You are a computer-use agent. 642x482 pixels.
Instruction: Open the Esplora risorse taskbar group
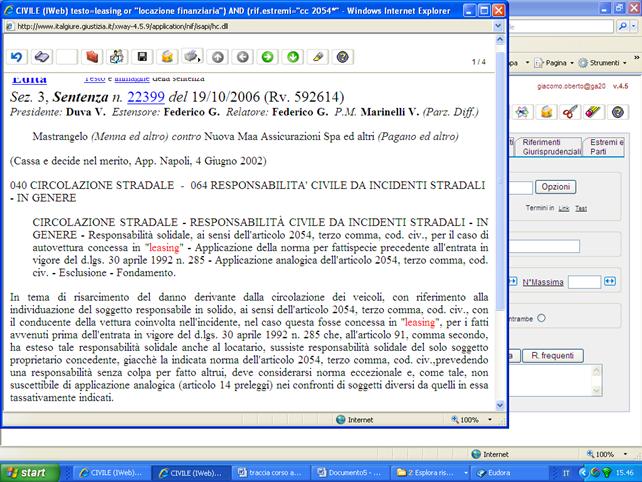(429, 473)
